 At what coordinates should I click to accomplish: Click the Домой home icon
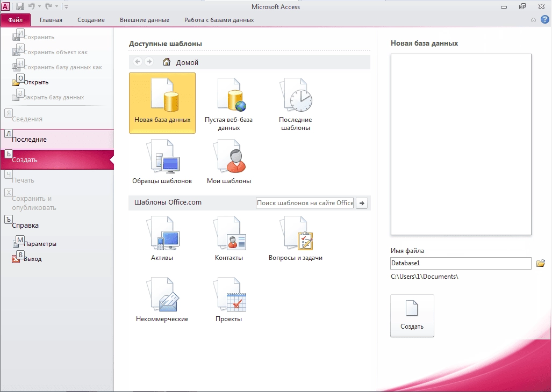point(167,62)
